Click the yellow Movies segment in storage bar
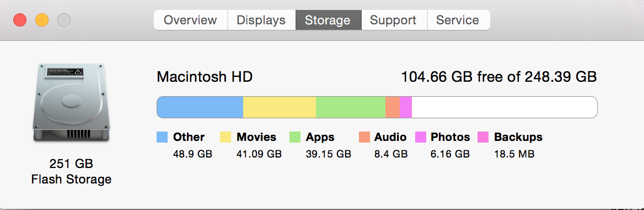 pos(280,107)
